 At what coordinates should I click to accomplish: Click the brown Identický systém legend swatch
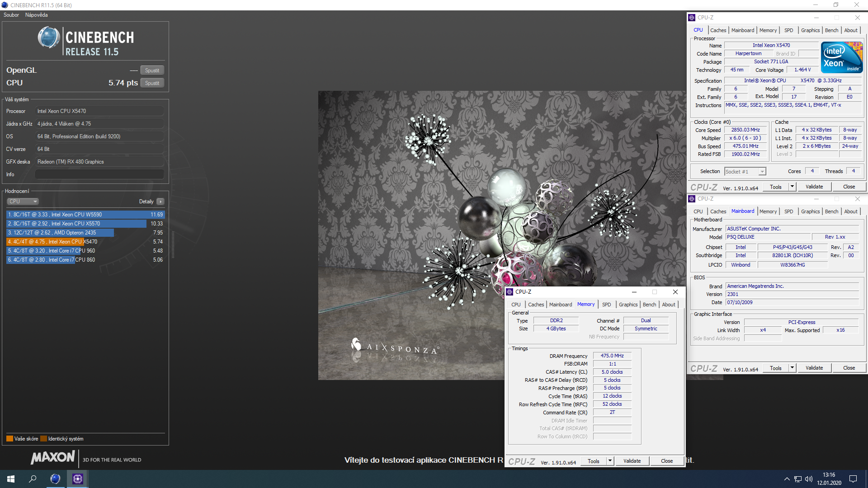(43, 439)
